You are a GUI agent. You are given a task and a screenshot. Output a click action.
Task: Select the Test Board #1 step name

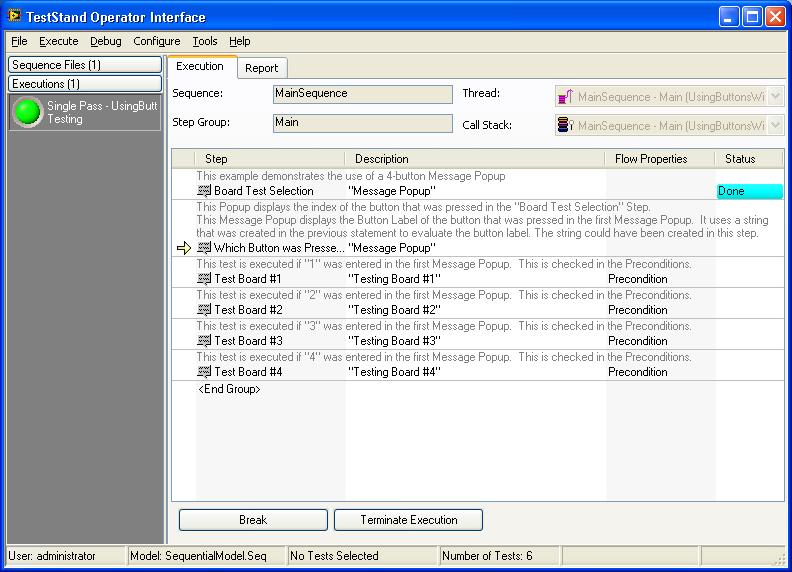pyautogui.click(x=248, y=279)
